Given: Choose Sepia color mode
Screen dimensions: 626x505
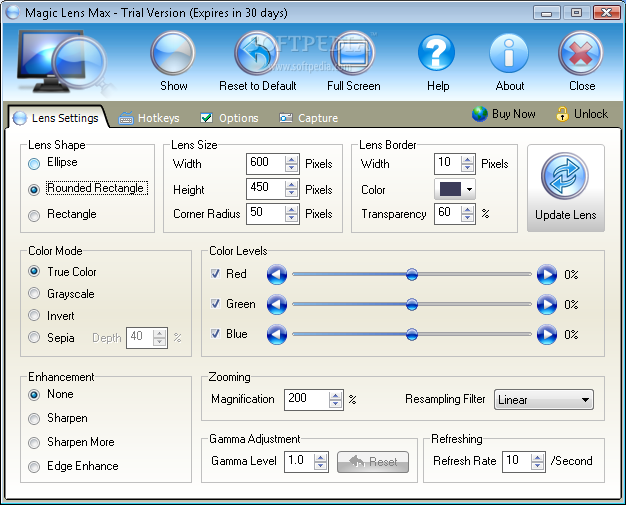Looking at the screenshot, I should coord(34,337).
